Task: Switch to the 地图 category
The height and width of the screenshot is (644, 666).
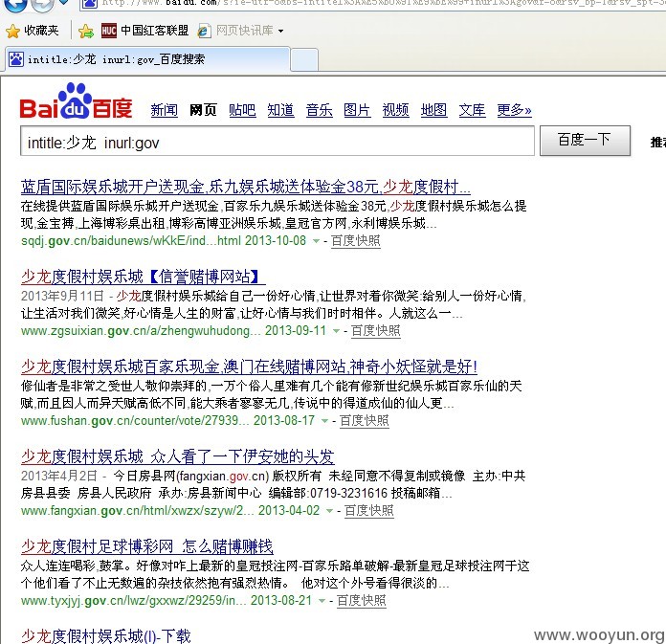Action: point(433,110)
